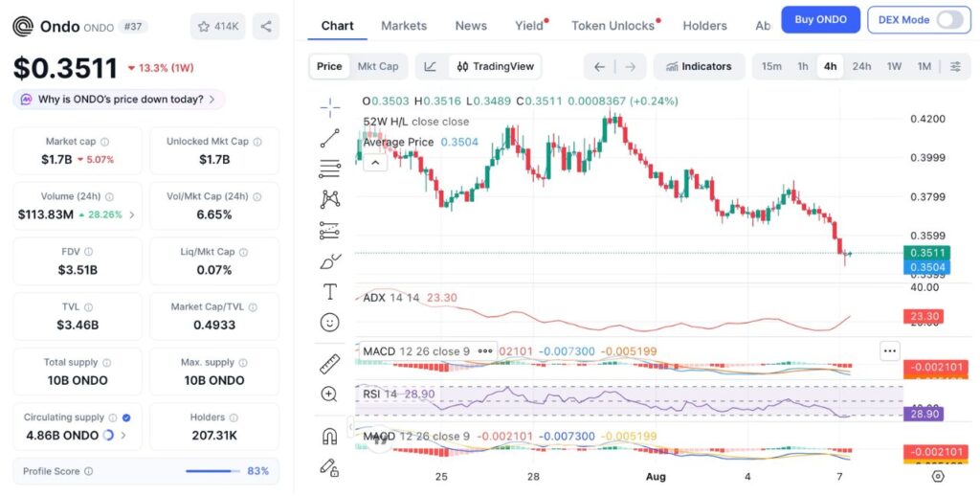Image resolution: width=980 pixels, height=496 pixels.
Task: Click the Profile Score info icon
Action: [x=88, y=471]
